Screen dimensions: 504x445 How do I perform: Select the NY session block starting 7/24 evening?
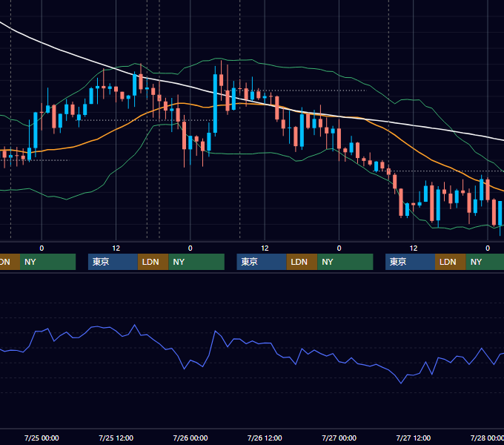(47, 262)
